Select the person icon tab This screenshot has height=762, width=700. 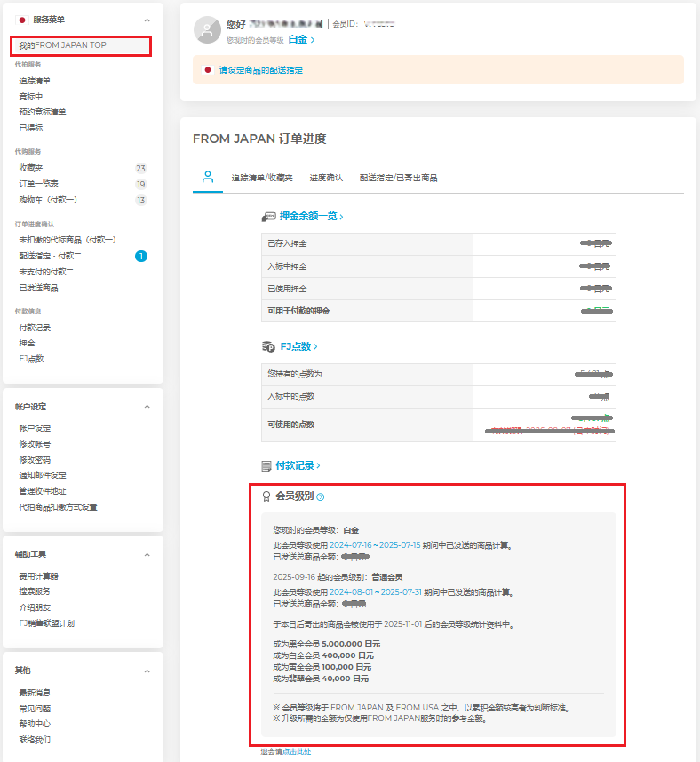208,177
